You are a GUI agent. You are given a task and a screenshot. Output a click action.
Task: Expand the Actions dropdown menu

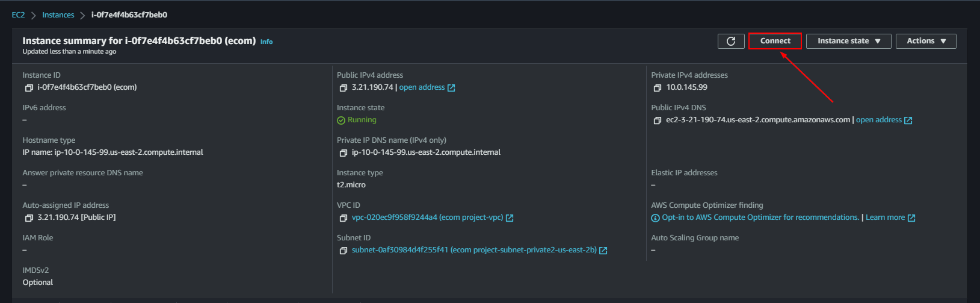(x=926, y=41)
